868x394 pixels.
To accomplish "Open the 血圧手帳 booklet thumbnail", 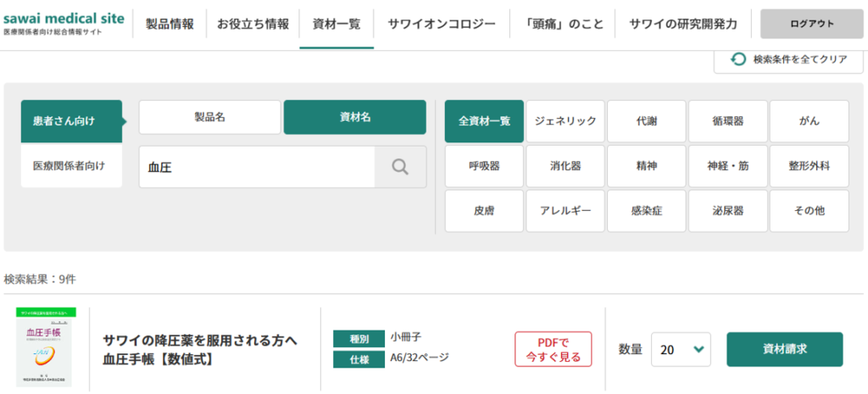I will click(x=46, y=347).
